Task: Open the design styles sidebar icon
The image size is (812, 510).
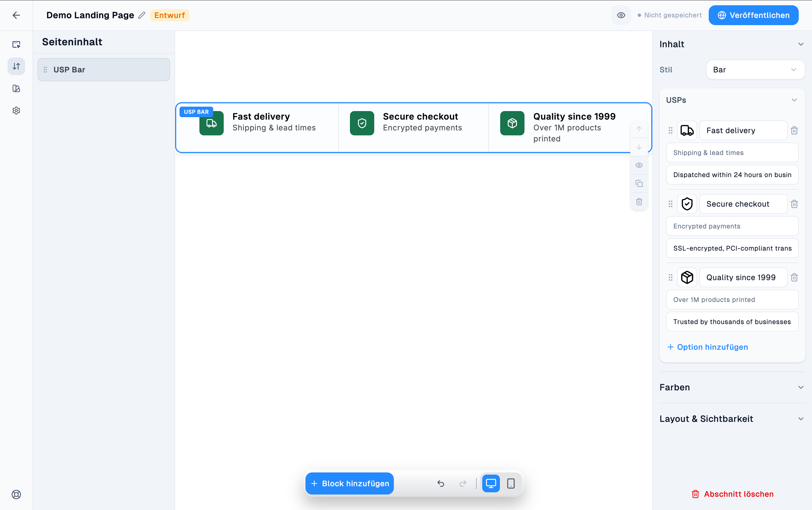Action: pos(16,88)
